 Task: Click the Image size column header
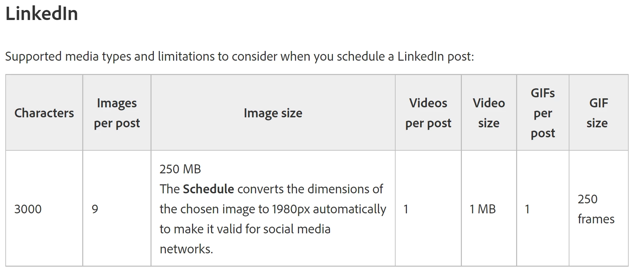pyautogui.click(x=273, y=113)
